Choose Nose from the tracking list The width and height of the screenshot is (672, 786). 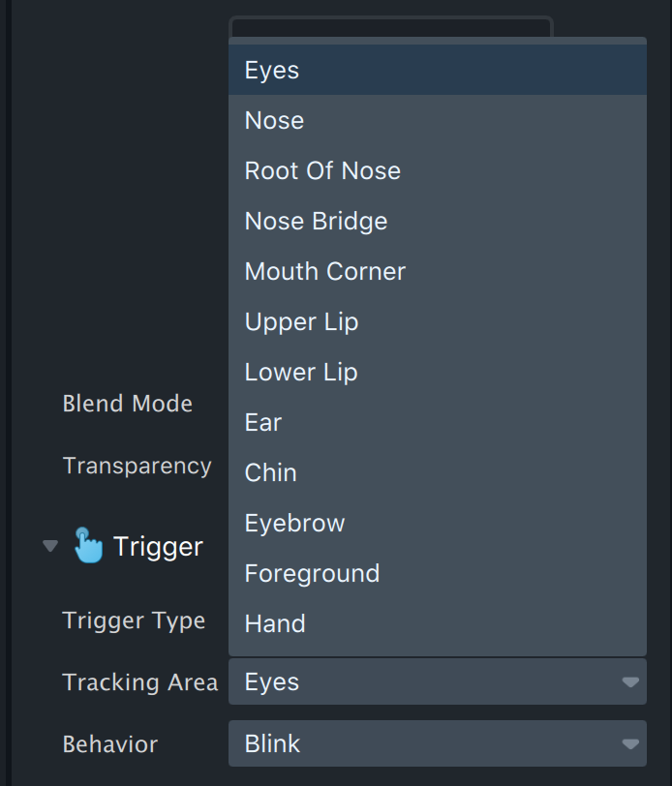(x=438, y=120)
